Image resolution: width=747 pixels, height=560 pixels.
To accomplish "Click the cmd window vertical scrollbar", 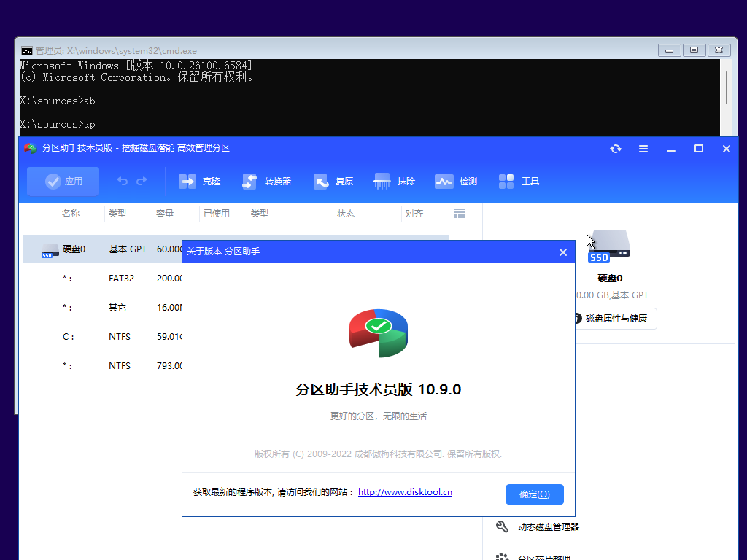I will [x=726, y=88].
